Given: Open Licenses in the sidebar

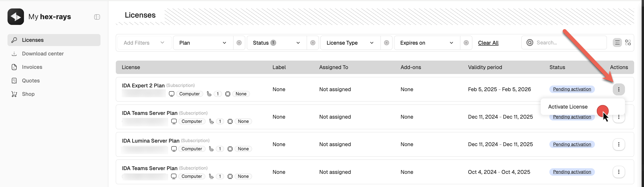Looking at the screenshot, I should coord(54,40).
